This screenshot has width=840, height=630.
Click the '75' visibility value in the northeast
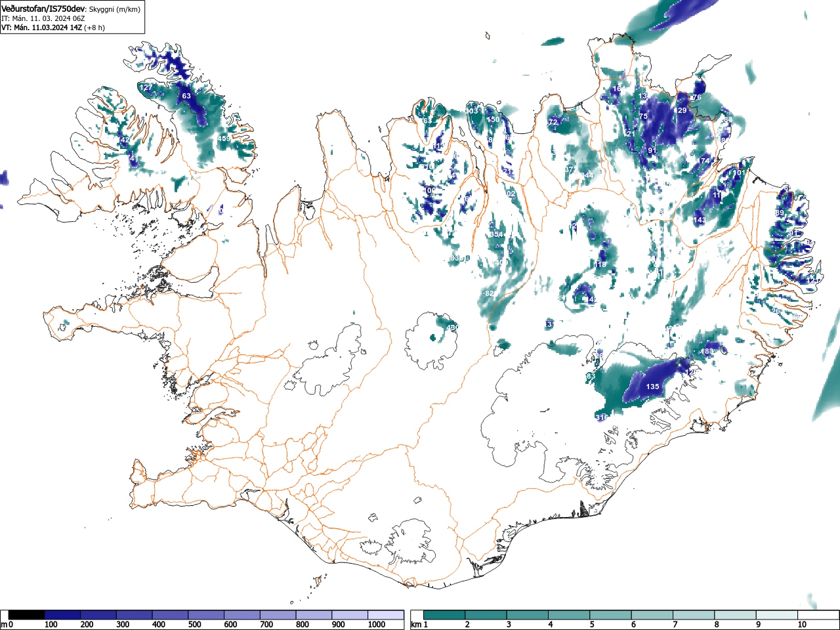point(644,116)
